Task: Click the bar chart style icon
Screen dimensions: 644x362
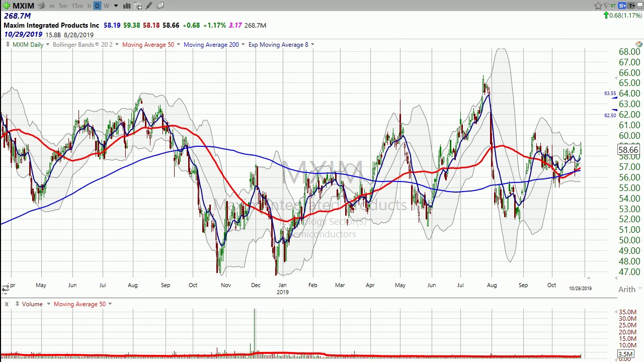Action: click(127, 6)
